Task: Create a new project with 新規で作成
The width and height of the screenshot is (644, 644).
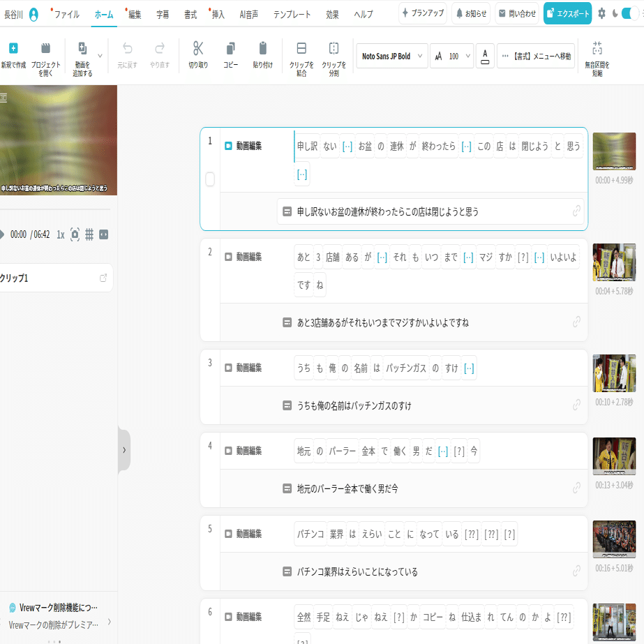Action: click(13, 56)
